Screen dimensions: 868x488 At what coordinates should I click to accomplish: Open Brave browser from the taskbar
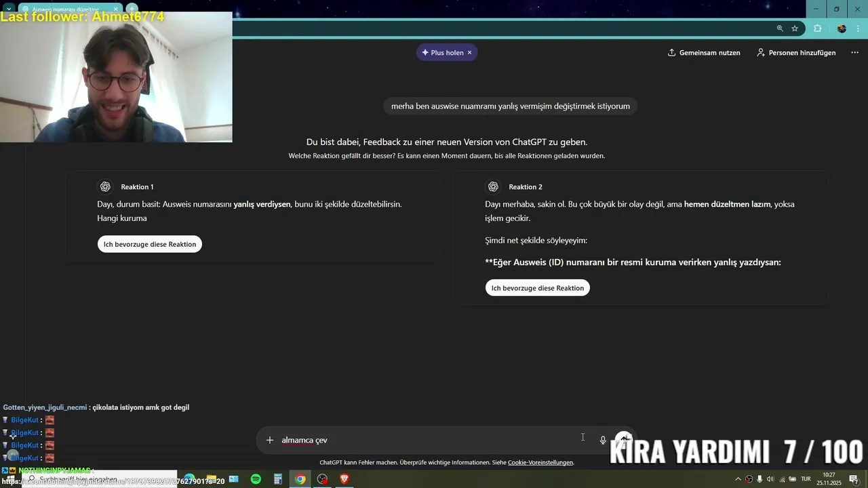[344, 479]
